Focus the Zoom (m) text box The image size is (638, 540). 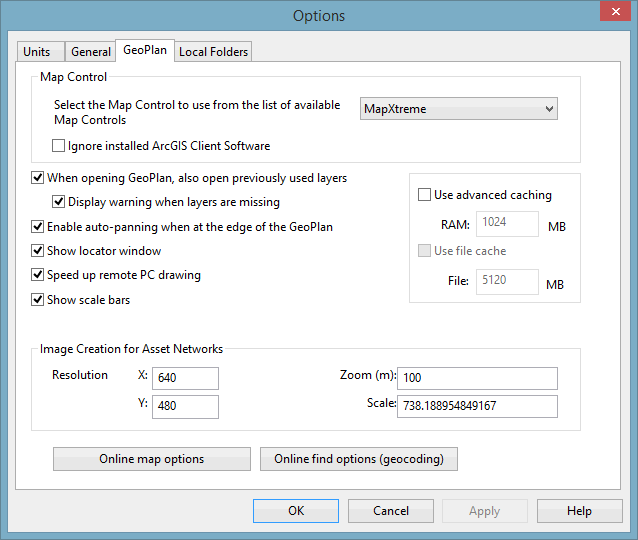[x=477, y=377]
